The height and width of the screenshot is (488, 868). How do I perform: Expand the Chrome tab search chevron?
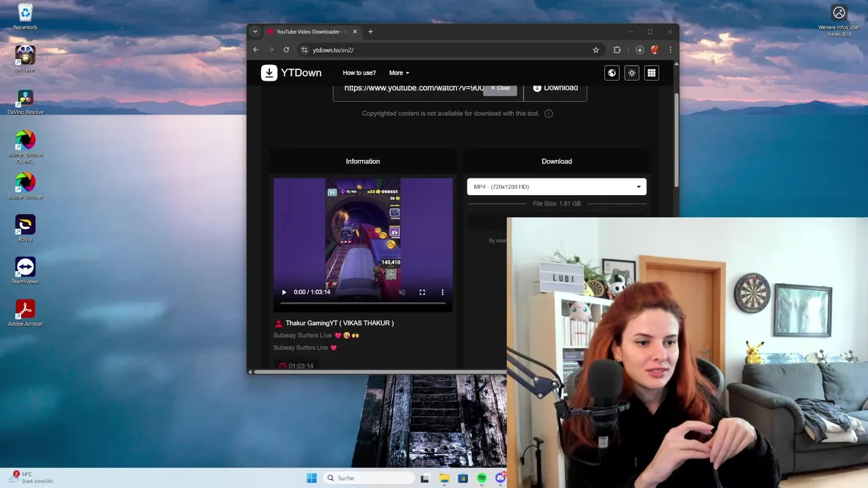coord(255,31)
